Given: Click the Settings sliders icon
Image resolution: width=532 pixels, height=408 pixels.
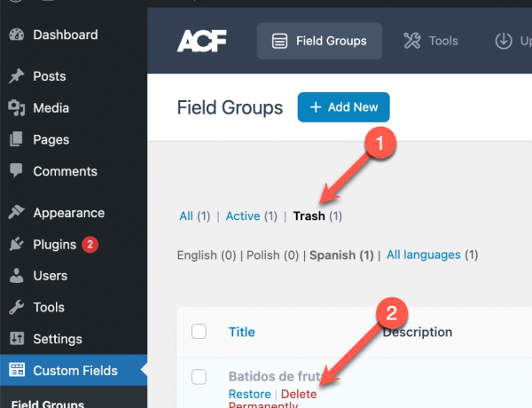Looking at the screenshot, I should coord(17,339).
